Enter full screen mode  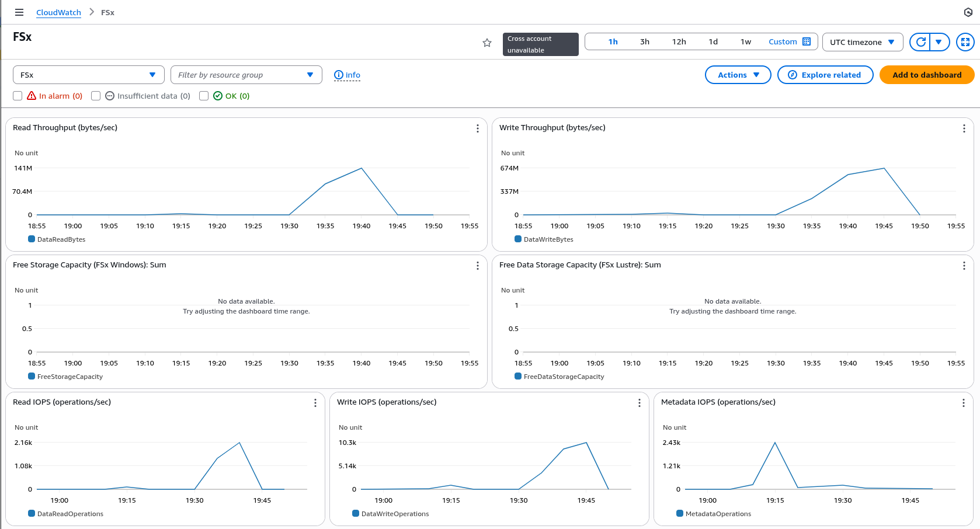(965, 42)
